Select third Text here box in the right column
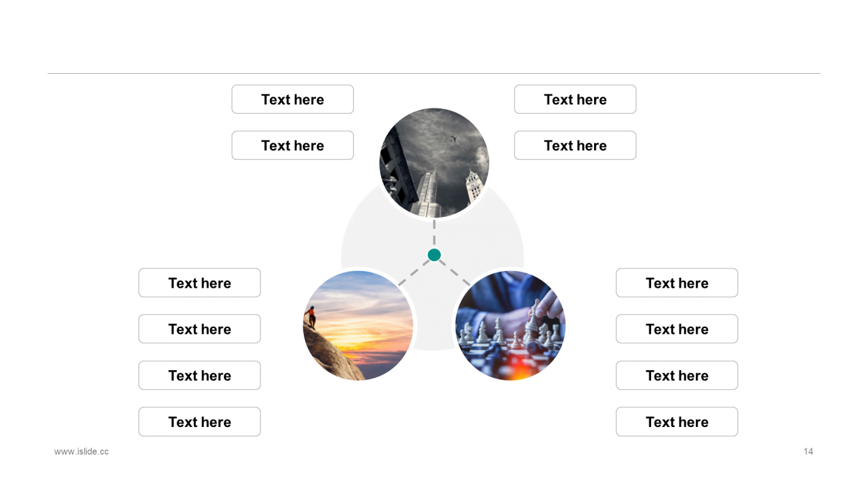This screenshot has height=488, width=868. pos(677,375)
